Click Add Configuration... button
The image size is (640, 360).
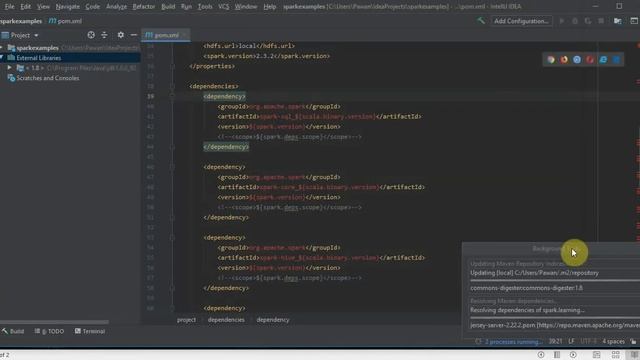[x=521, y=21]
